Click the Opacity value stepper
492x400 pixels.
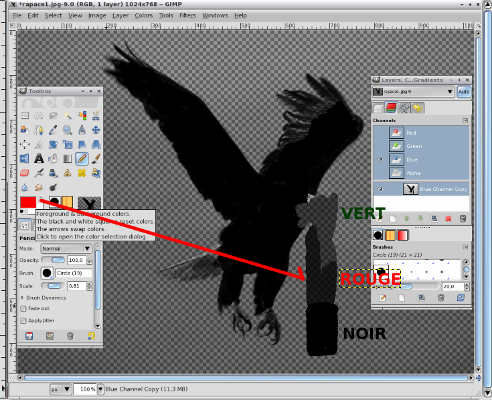click(x=89, y=260)
